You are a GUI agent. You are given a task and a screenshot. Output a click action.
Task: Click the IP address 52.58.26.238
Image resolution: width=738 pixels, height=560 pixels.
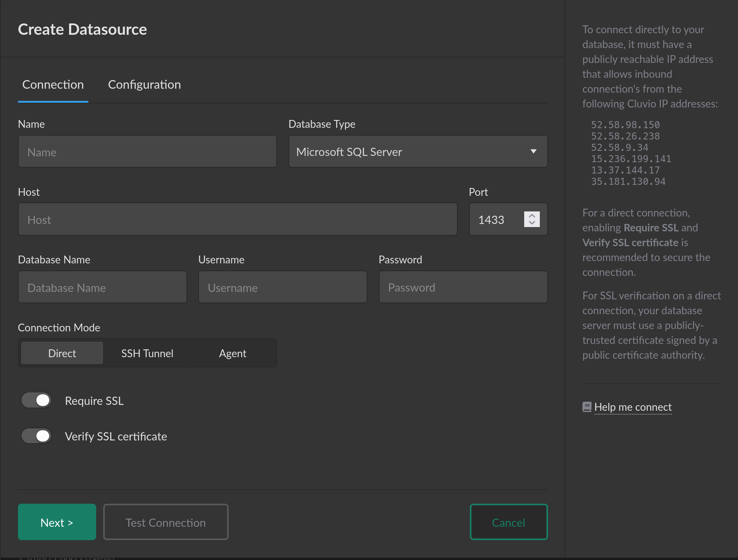pos(625,136)
